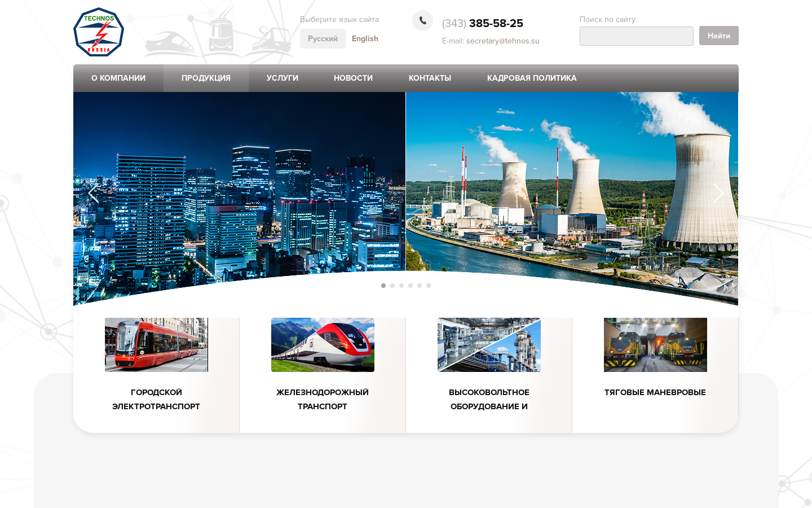
Task: Select fourth slider pagination dot
Action: tap(411, 286)
